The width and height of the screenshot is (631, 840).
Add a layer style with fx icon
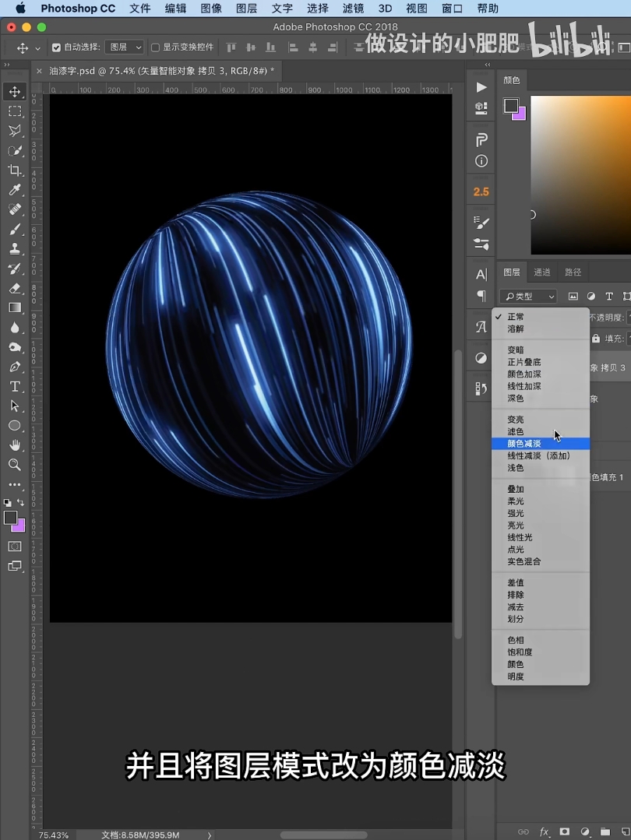545,831
